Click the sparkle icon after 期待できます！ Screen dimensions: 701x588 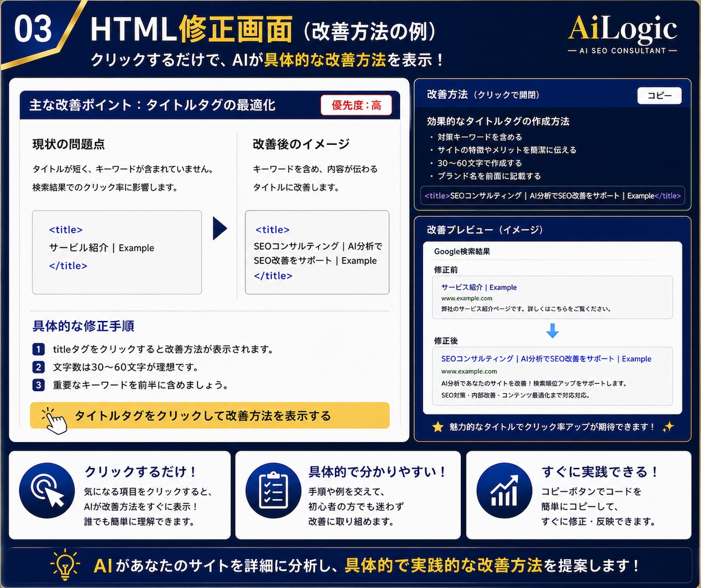668,427
